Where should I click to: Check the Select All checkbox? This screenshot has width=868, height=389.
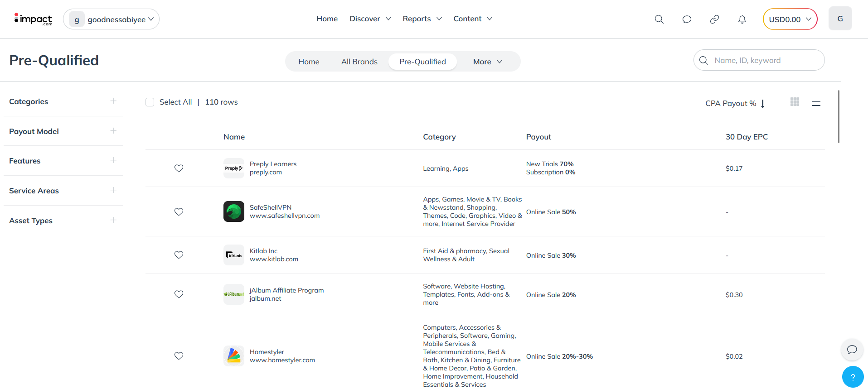[150, 102]
